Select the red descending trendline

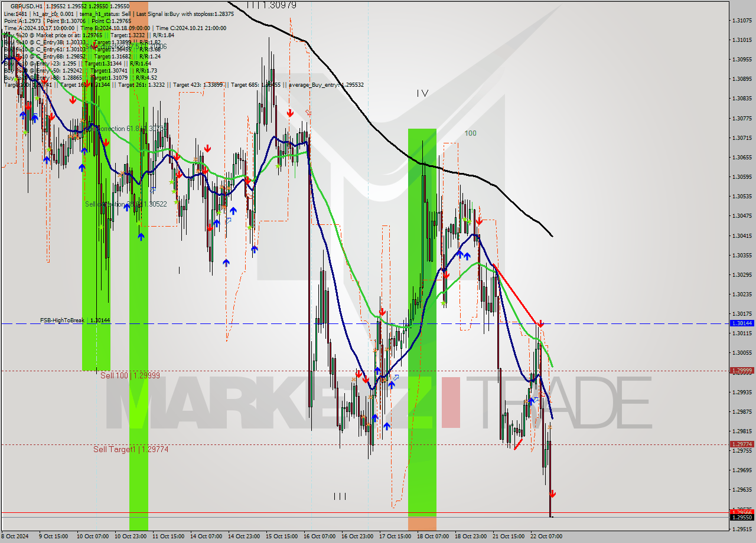tap(516, 295)
